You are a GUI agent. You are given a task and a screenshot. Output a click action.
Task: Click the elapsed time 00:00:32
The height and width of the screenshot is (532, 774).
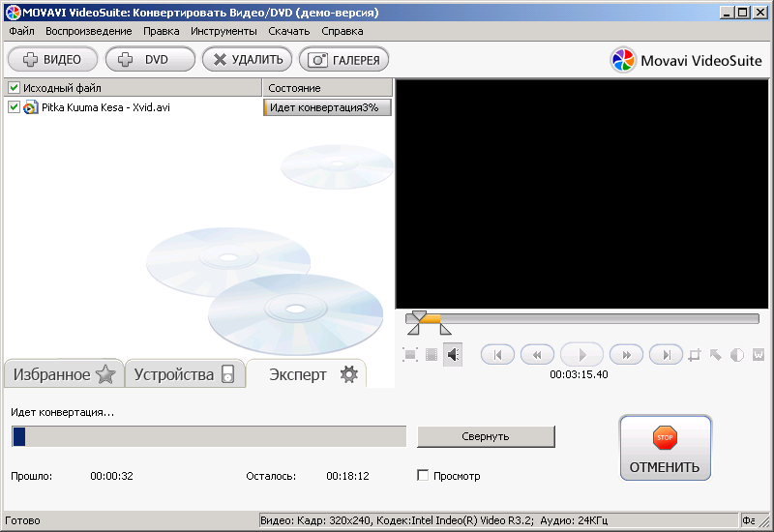click(111, 476)
